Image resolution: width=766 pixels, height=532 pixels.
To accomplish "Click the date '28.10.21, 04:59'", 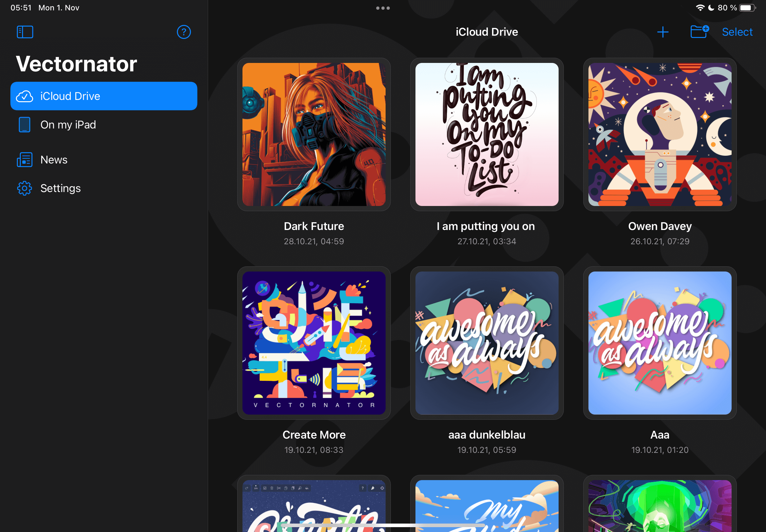I will [x=314, y=241].
